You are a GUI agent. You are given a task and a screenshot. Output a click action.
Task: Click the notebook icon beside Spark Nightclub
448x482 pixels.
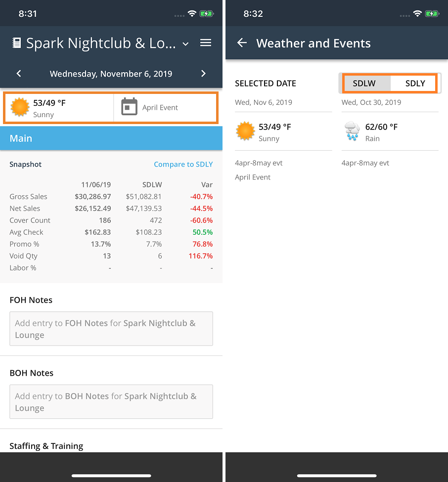click(x=17, y=44)
